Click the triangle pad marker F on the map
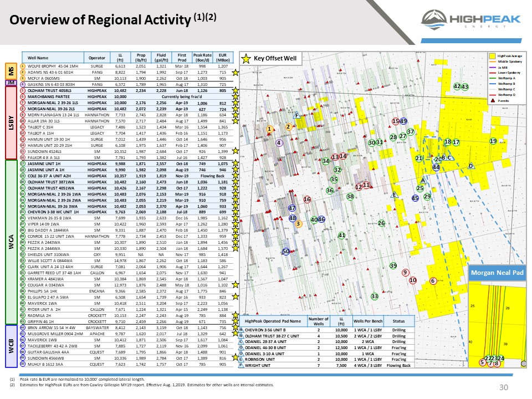Viewport: 532px width, 399px height. pyautogui.click(x=296, y=115)
